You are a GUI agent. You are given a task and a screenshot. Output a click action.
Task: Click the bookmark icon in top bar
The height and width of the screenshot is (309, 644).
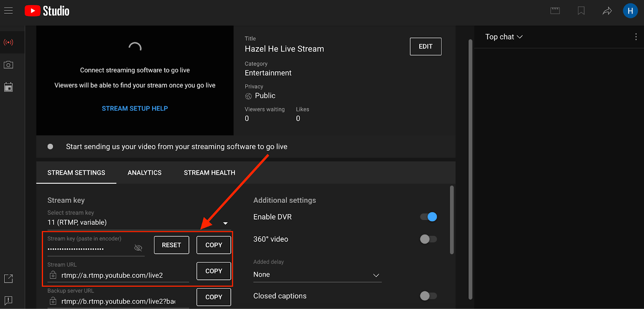[x=581, y=11]
